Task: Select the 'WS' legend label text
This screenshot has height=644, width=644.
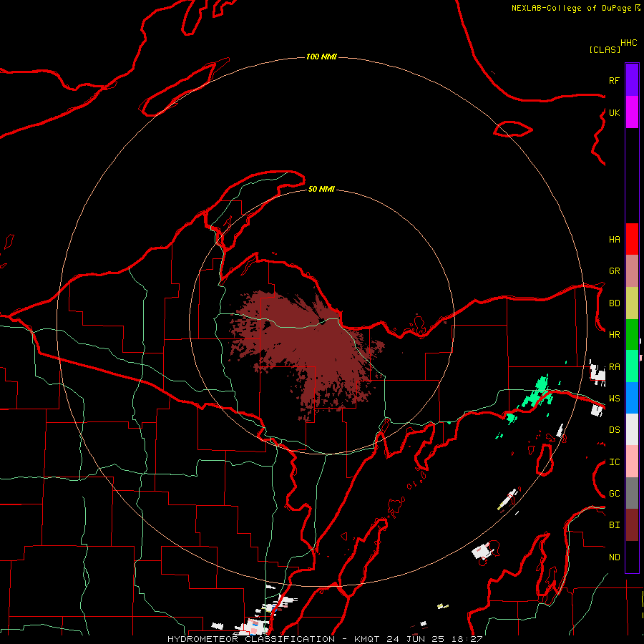Action: [614, 399]
